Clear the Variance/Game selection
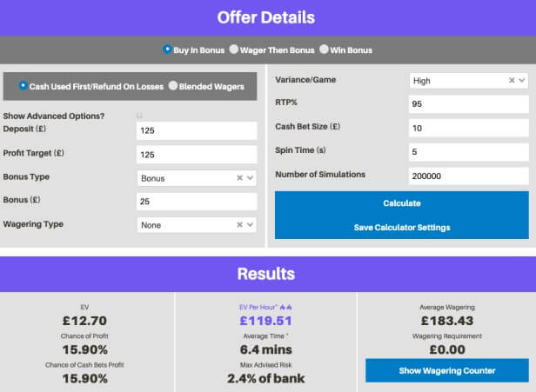 tap(512, 81)
